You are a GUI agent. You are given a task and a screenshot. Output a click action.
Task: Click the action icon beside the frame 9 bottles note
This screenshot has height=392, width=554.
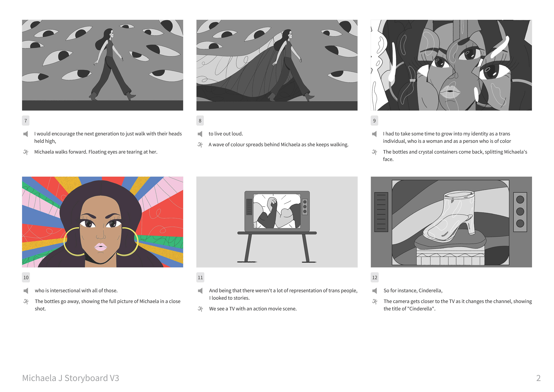375,152
